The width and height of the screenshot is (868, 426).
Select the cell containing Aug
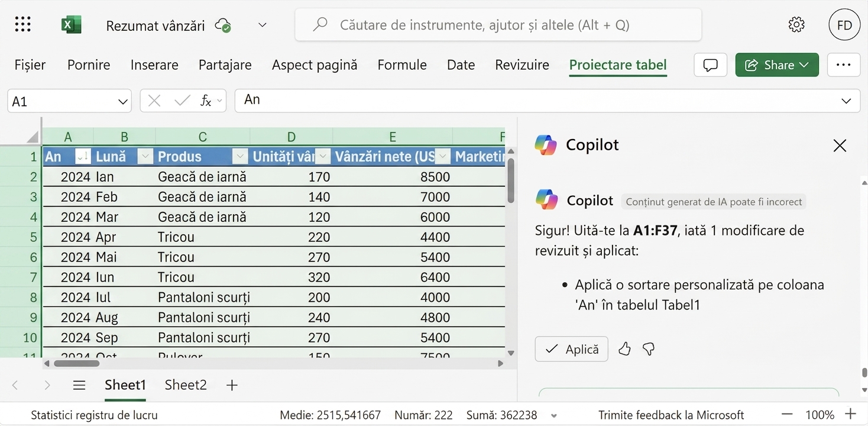pyautogui.click(x=124, y=318)
